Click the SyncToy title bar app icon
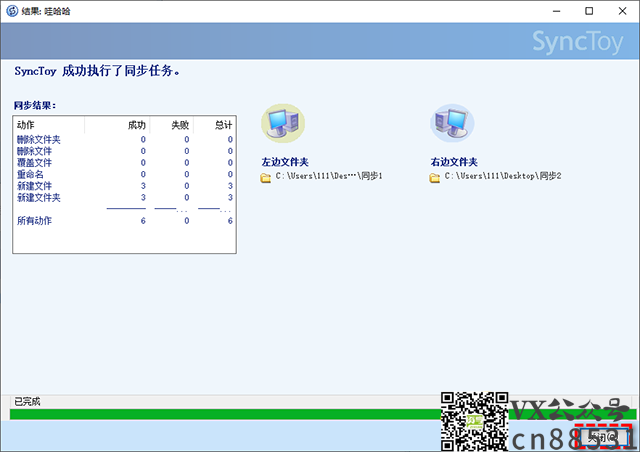640x452 pixels. (x=12, y=11)
